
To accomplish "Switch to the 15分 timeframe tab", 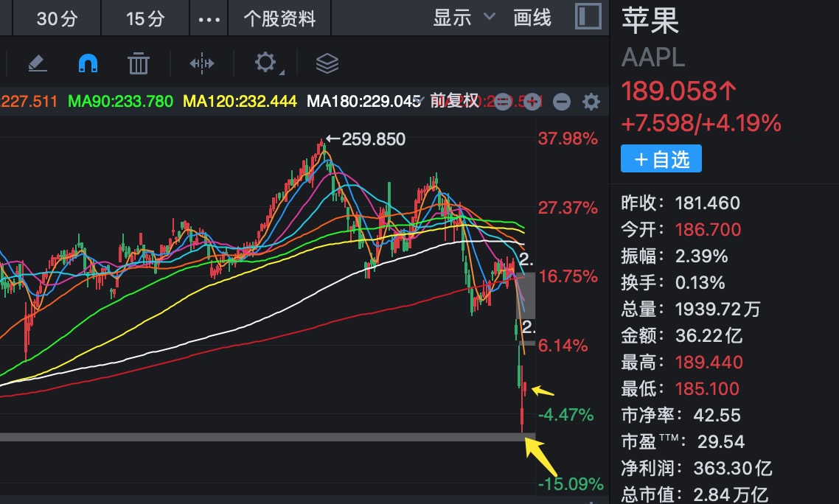I will 145,18.
